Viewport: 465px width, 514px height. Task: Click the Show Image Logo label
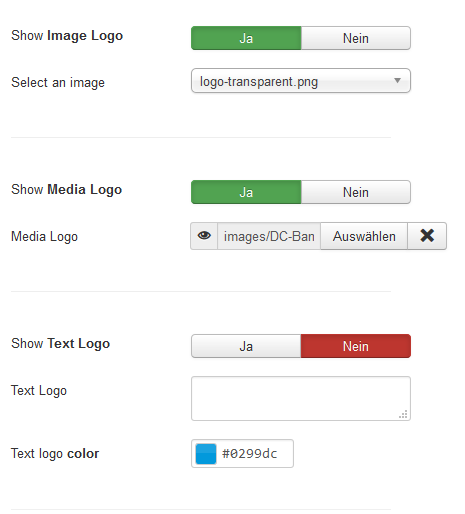click(67, 36)
